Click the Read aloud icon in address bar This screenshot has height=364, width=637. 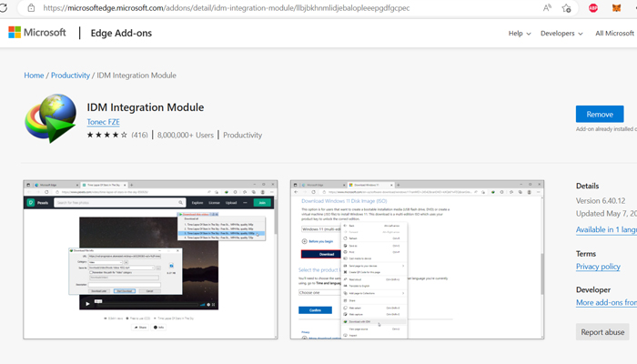click(547, 7)
